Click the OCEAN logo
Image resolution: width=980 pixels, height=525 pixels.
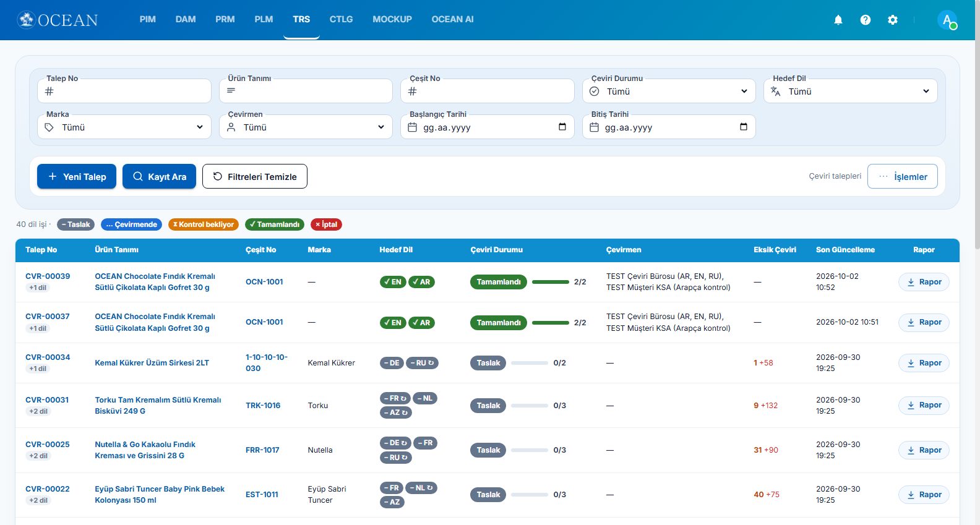pos(58,20)
